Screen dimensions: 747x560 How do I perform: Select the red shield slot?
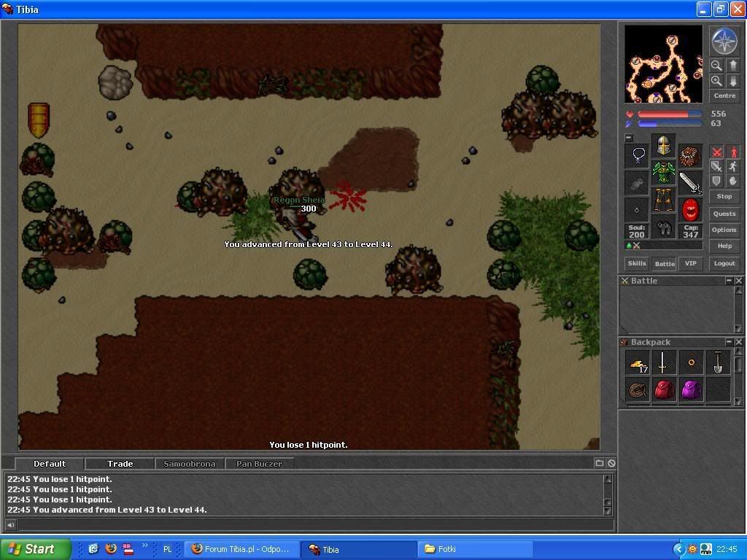[x=690, y=209]
